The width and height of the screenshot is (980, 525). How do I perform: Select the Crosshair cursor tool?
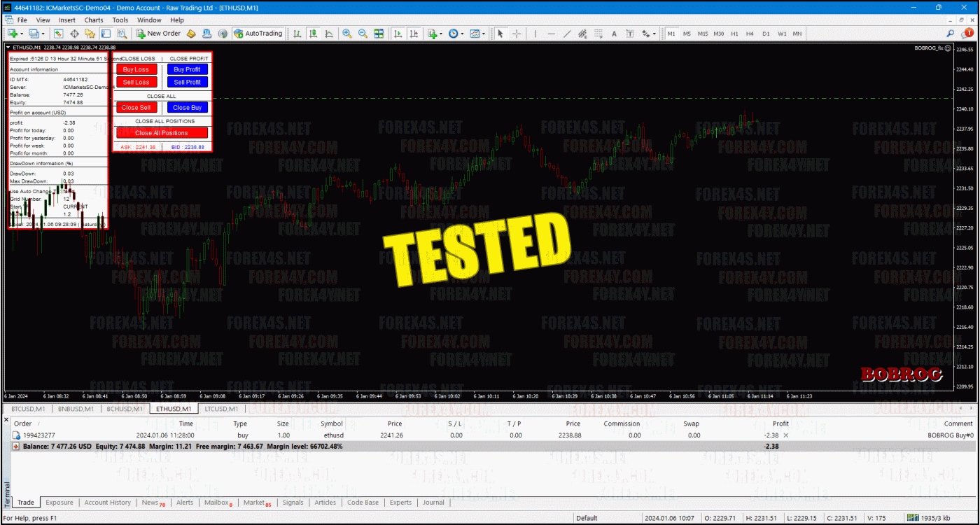(x=517, y=33)
